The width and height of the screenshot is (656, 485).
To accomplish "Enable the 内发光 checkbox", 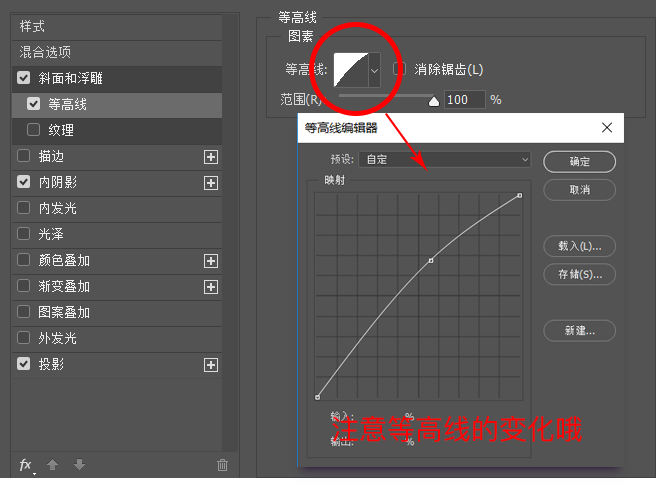I will click(x=24, y=208).
